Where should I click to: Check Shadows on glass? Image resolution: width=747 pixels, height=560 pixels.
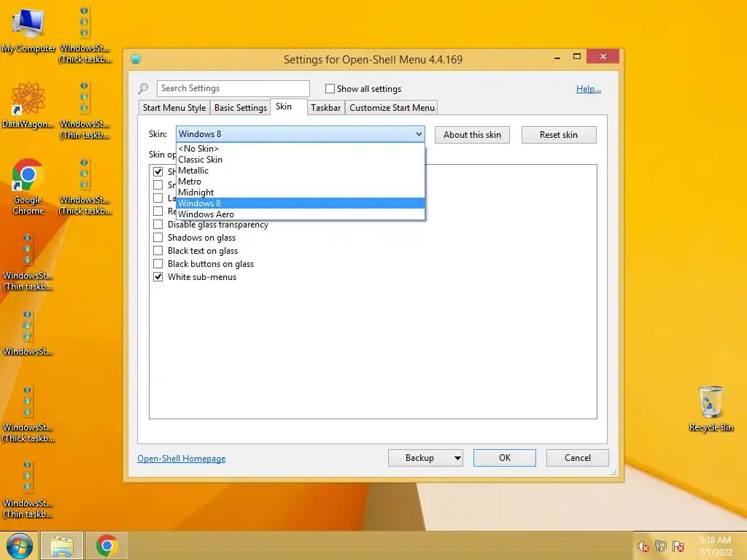click(158, 237)
